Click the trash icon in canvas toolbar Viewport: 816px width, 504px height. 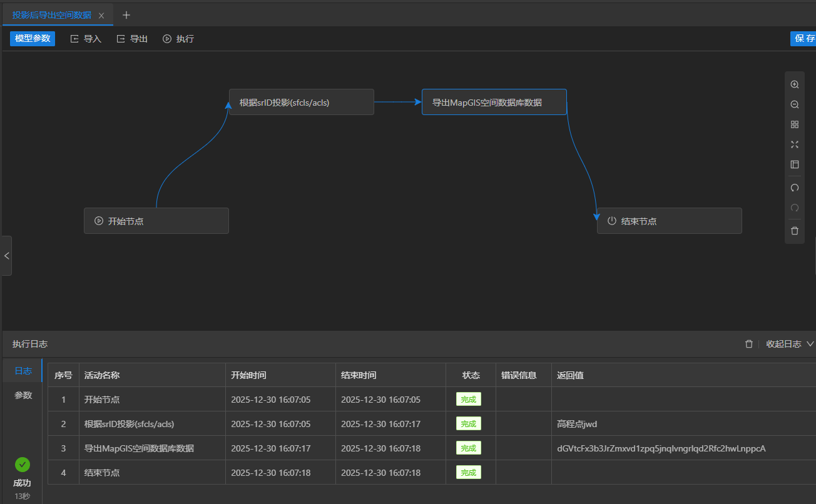pos(795,231)
